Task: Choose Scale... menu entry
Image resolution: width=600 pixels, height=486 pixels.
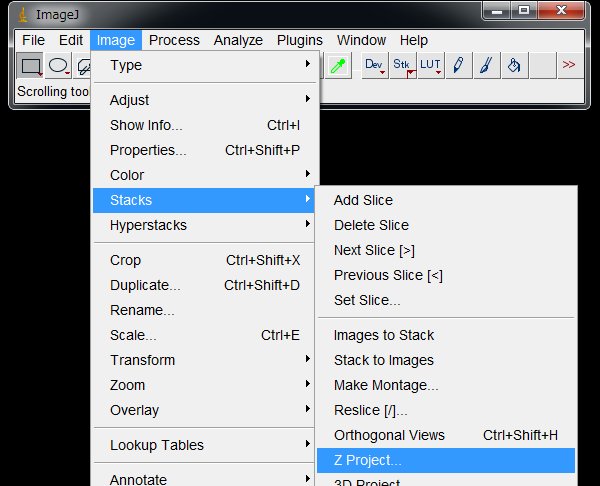Action: point(204,335)
